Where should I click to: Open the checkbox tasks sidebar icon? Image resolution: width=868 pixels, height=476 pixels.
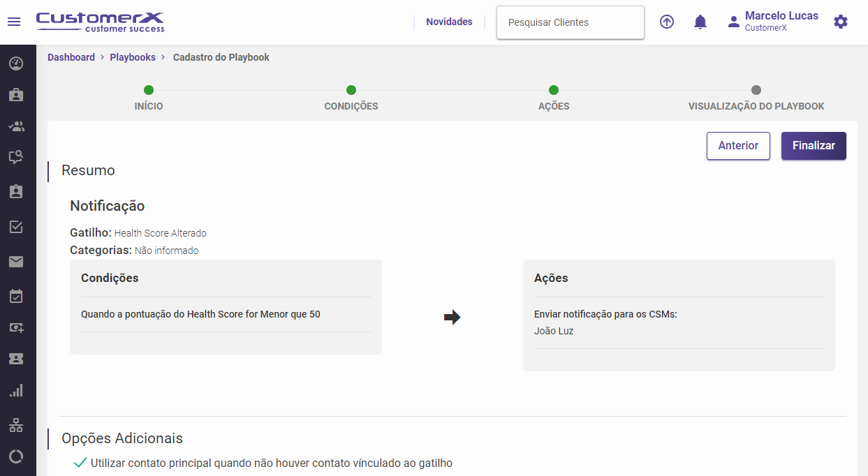click(16, 227)
